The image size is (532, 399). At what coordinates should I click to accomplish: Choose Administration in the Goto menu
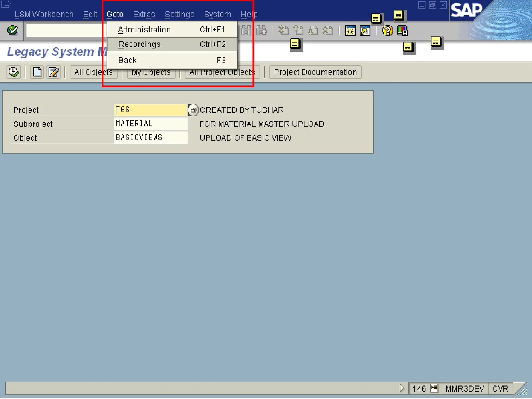pyautogui.click(x=144, y=30)
